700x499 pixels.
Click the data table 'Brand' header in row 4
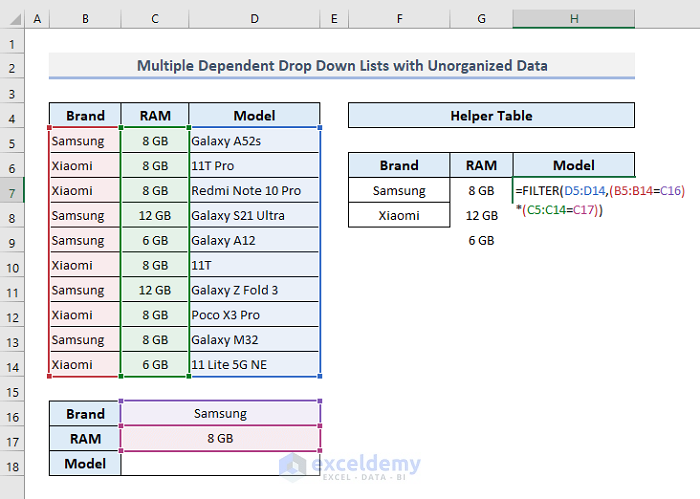point(85,116)
